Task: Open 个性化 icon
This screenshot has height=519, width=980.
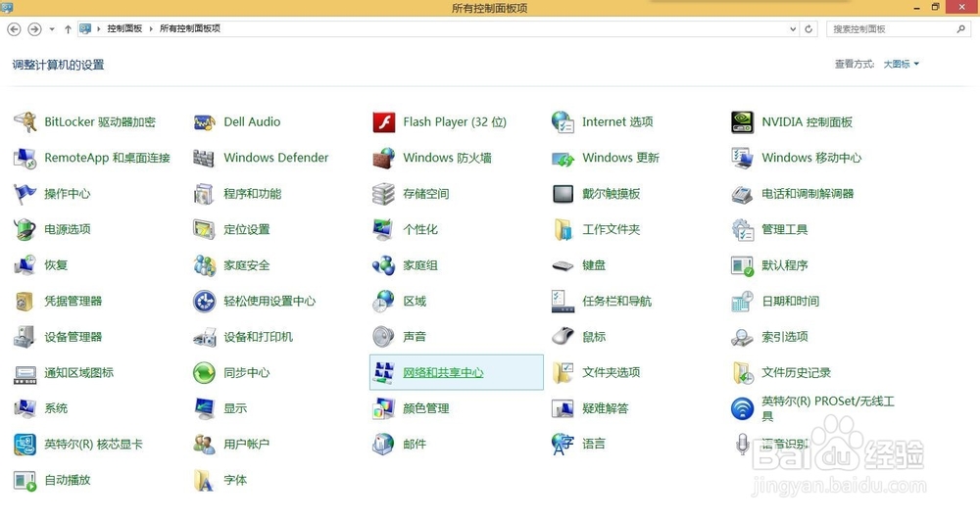Action: click(384, 229)
